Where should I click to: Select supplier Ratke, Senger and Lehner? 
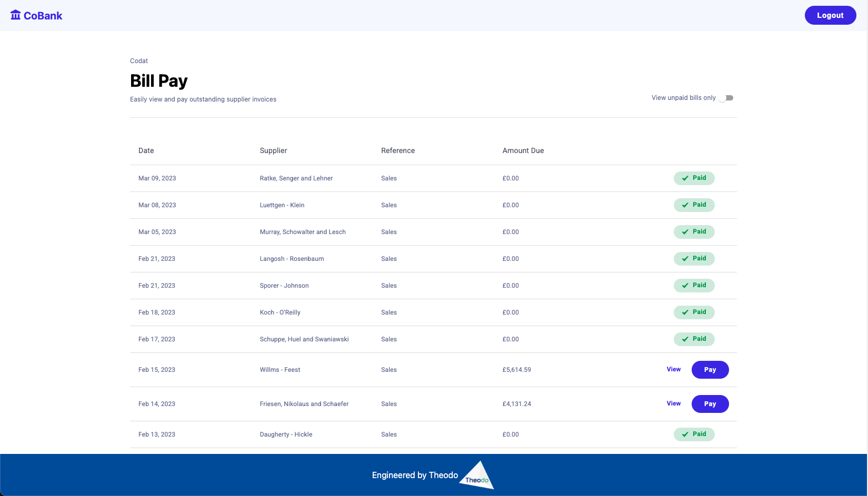(296, 178)
